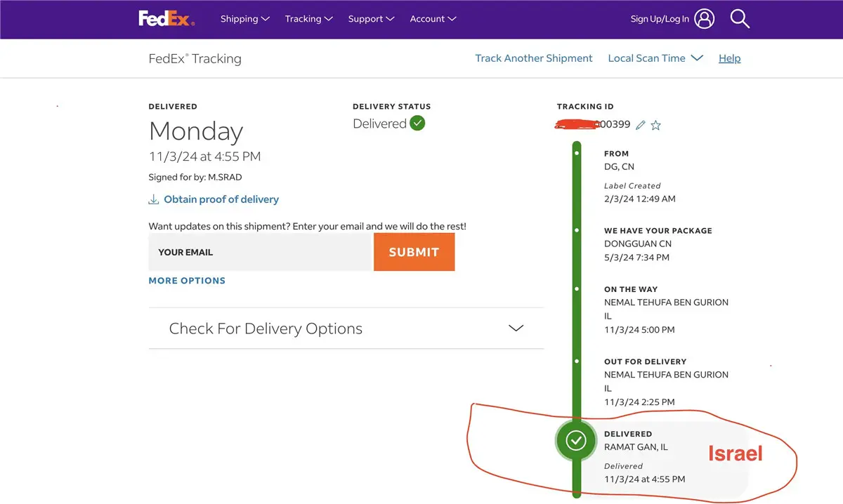Click the FedEx logo
This screenshot has width=843, height=504.
(166, 18)
